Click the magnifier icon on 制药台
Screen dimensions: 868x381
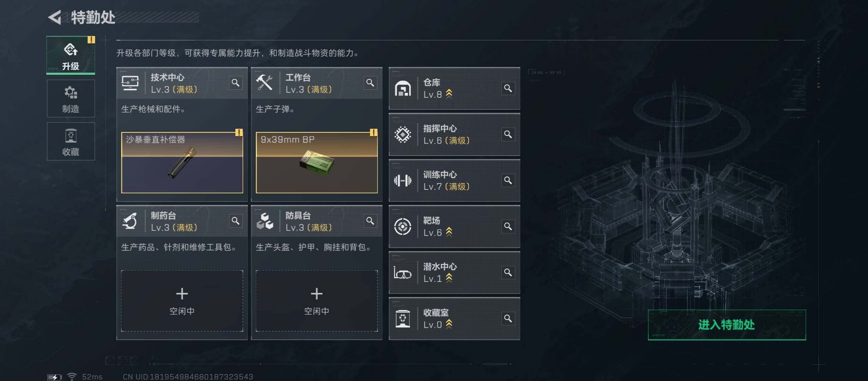[235, 221]
